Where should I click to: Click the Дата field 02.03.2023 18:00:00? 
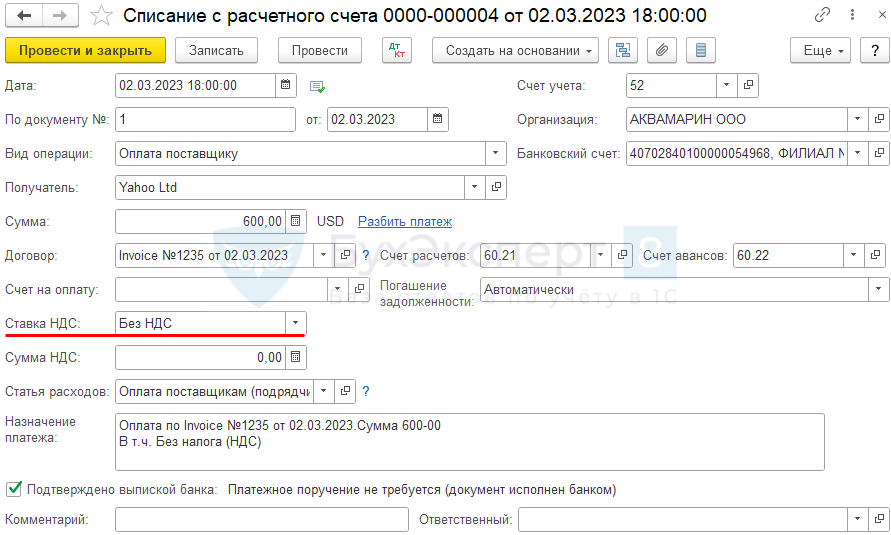(195, 85)
